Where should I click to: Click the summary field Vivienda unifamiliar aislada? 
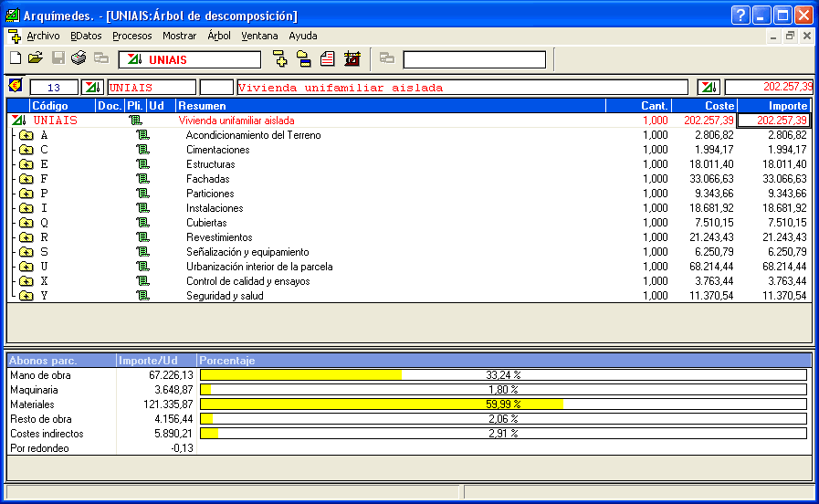(x=462, y=88)
